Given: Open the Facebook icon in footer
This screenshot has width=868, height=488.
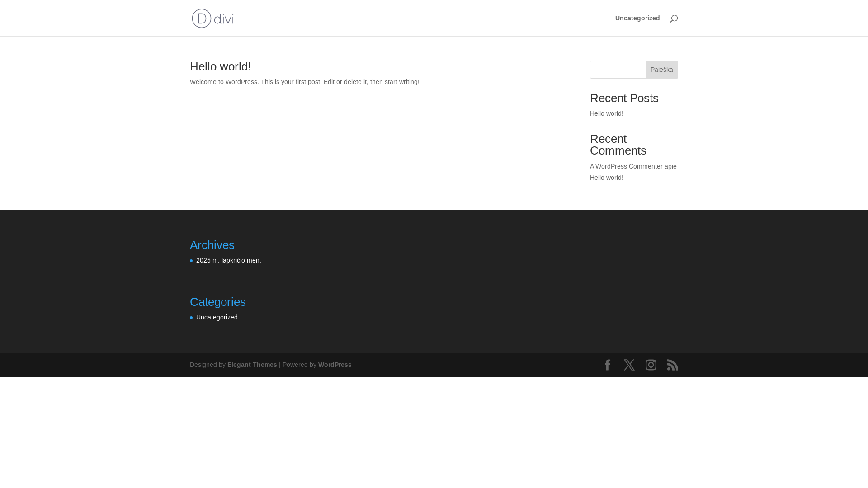Looking at the screenshot, I should [x=608, y=365].
